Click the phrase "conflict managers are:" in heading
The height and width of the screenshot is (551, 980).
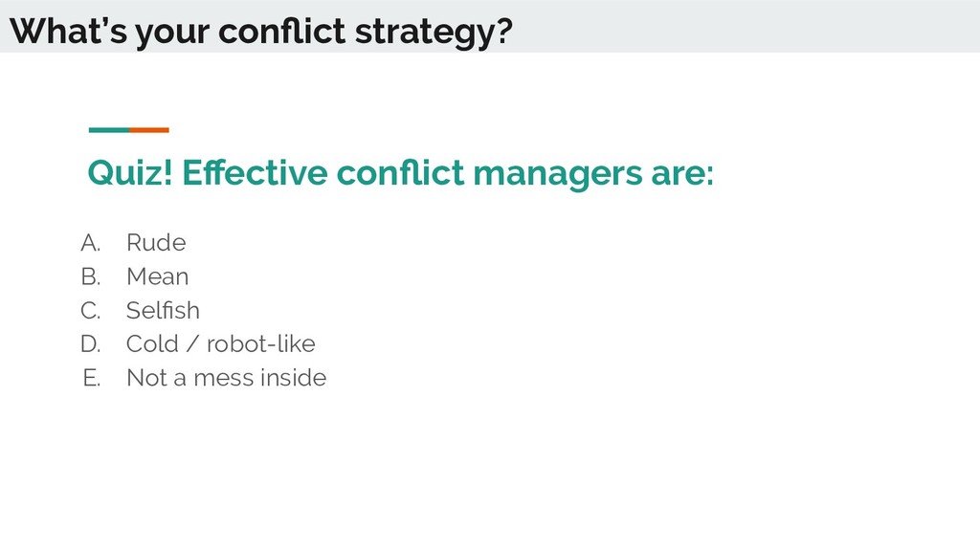point(525,172)
